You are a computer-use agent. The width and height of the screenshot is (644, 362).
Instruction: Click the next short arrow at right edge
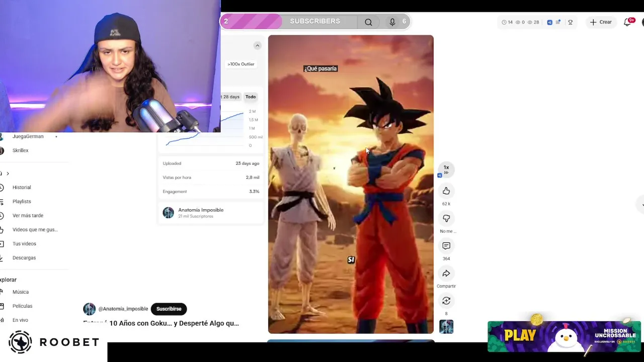641,205
